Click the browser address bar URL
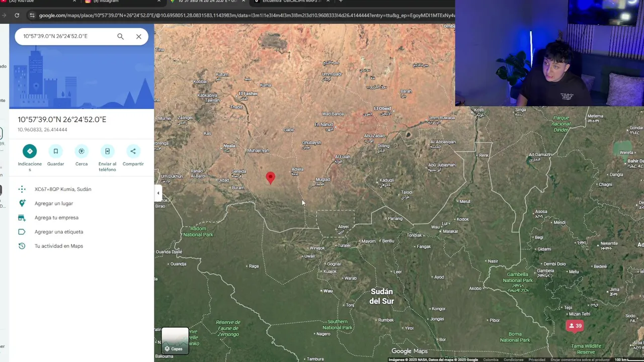The height and width of the screenshot is (362, 644). (x=247, y=15)
